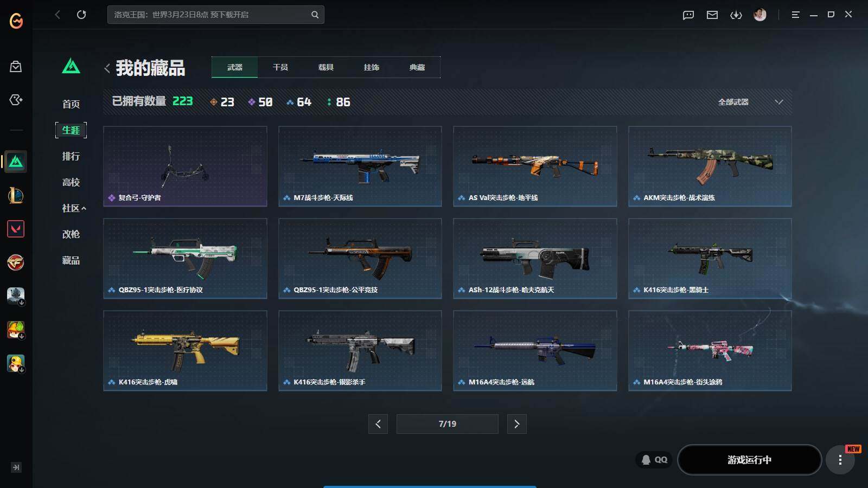
Task: Open 改枪 in the side menu
Action: click(71, 234)
